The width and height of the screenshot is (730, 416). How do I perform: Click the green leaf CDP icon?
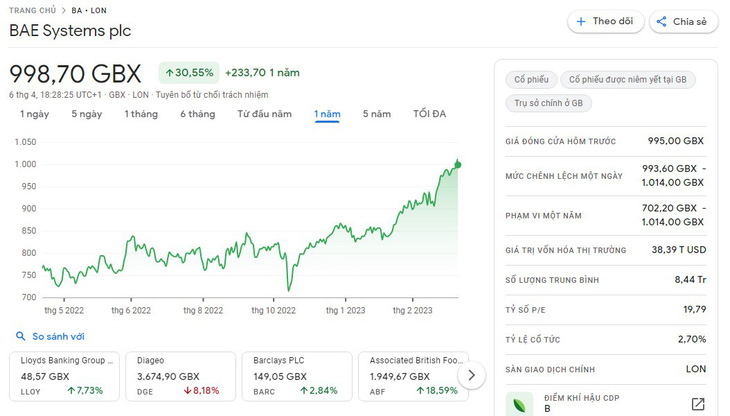click(x=519, y=404)
